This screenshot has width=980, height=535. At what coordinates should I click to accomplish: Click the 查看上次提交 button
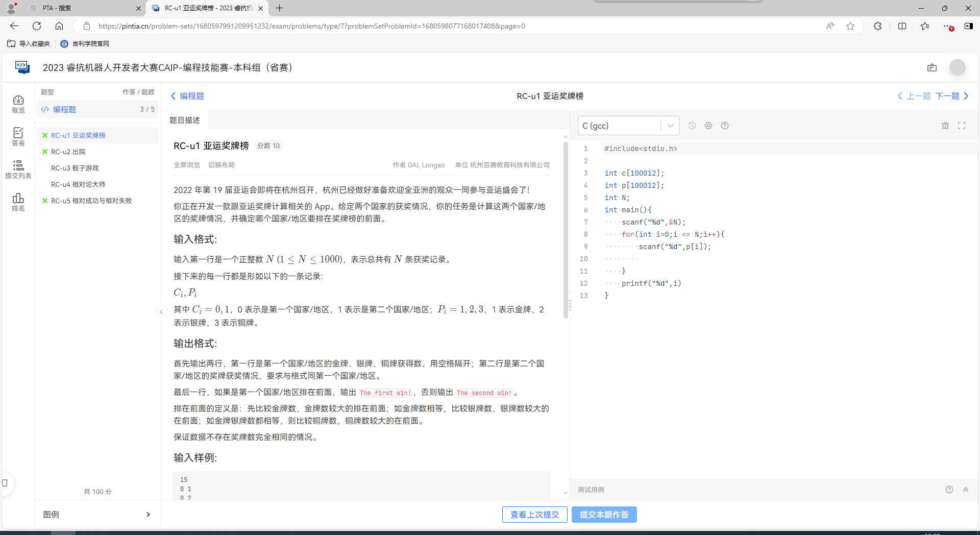pos(535,515)
